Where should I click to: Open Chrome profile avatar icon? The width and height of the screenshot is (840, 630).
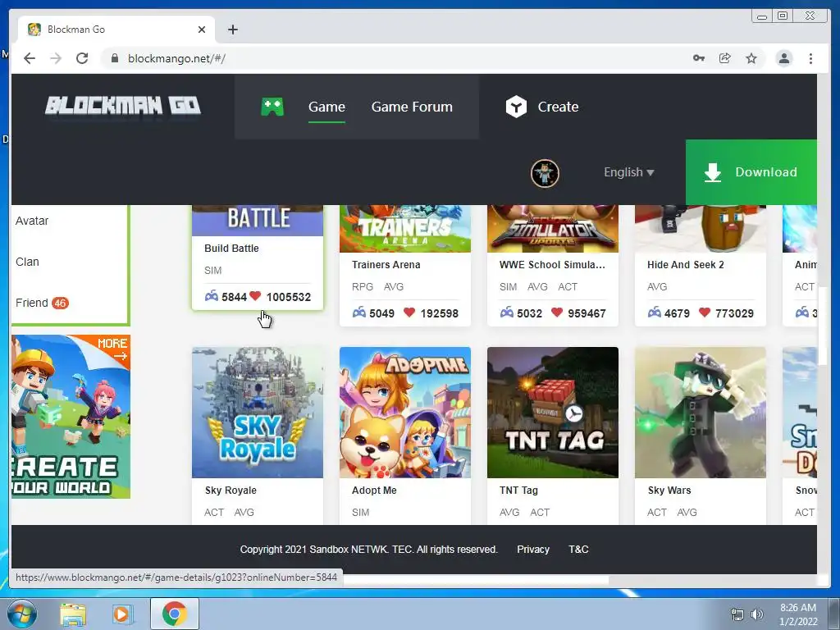[783, 58]
